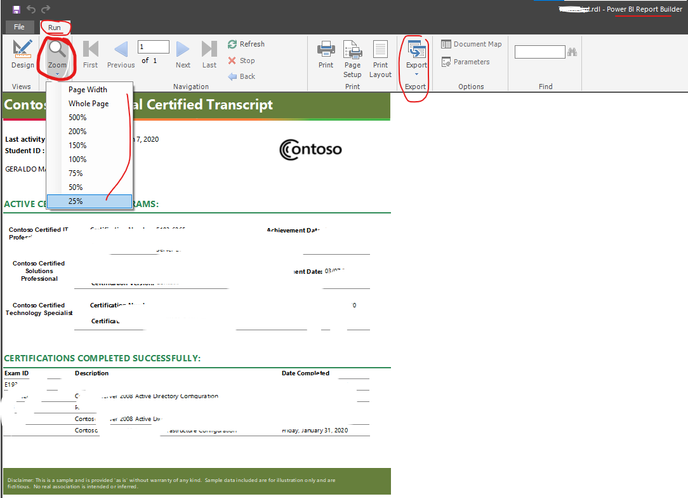This screenshot has height=498, width=688.
Task: Jump to the Last page
Action: click(209, 54)
